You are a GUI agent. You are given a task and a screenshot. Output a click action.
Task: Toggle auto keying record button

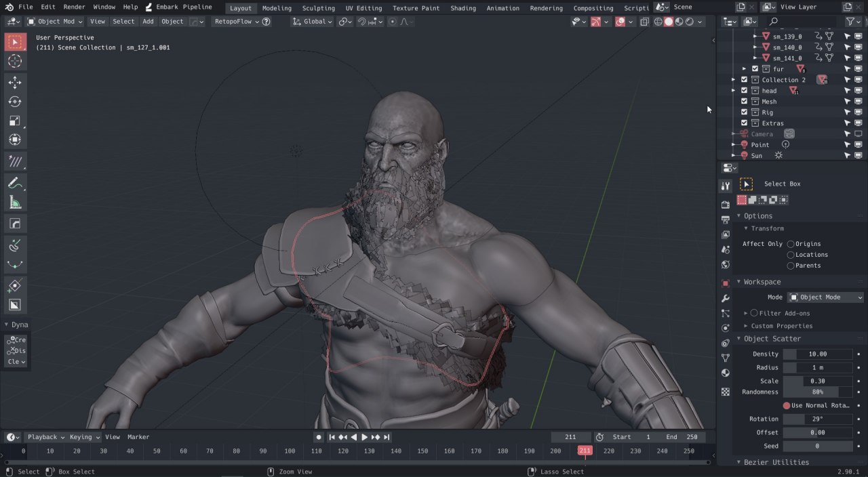[x=319, y=437]
